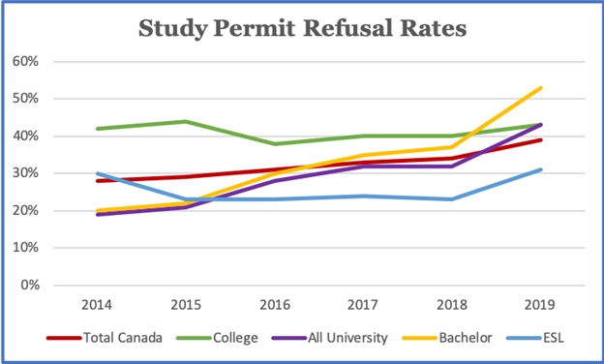Click the Bachelor line peak at 2019
The width and height of the screenshot is (604, 364).
540,88
